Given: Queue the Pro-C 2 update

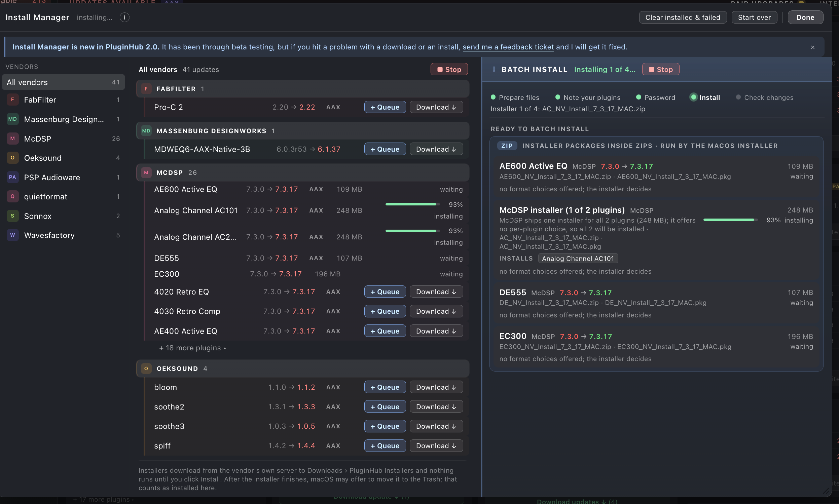Looking at the screenshot, I should [x=385, y=107].
